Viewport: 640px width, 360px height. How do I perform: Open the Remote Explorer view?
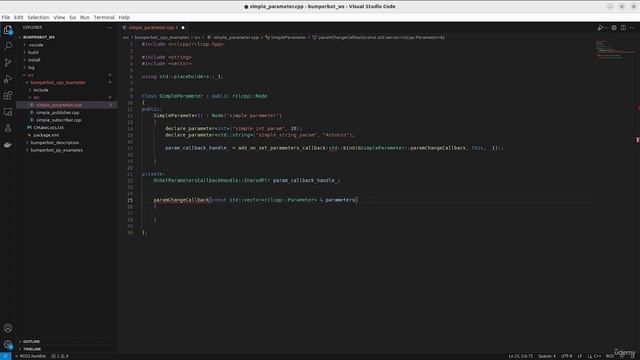[8, 112]
